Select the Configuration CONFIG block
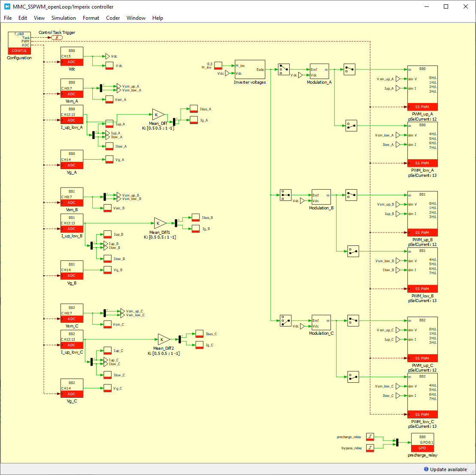The height and width of the screenshot is (475, 476). point(19,43)
